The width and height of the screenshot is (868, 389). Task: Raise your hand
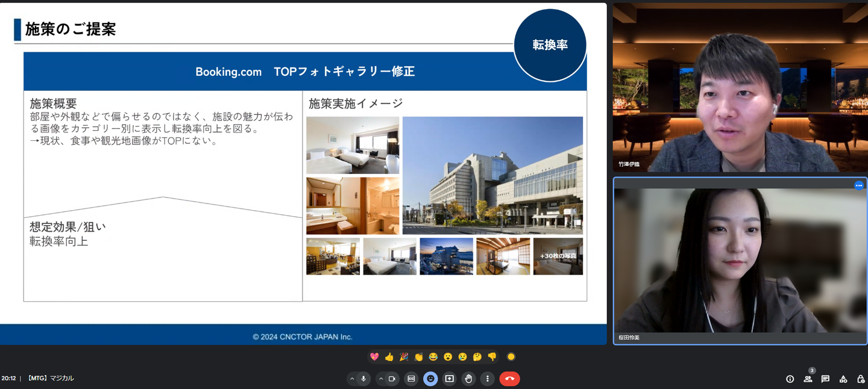point(468,379)
